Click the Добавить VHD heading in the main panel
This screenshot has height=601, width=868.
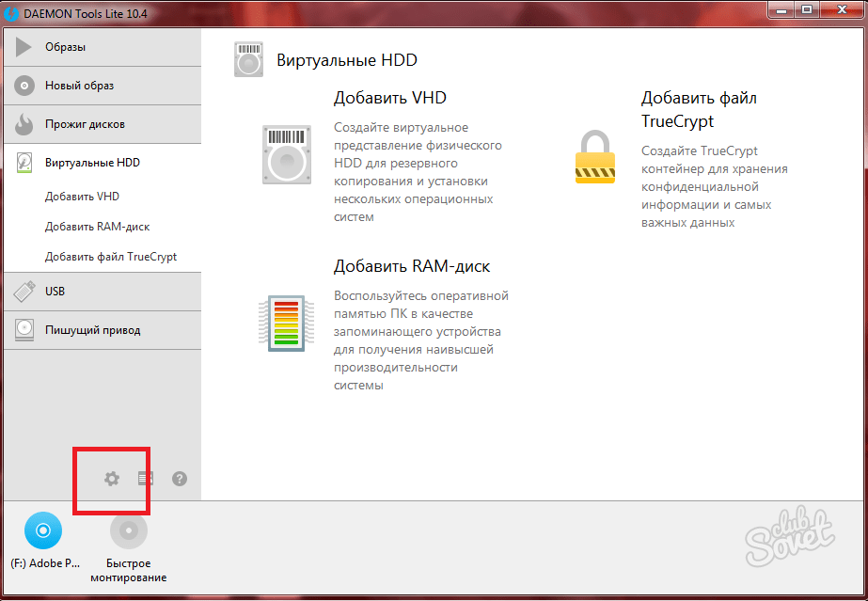(x=389, y=98)
